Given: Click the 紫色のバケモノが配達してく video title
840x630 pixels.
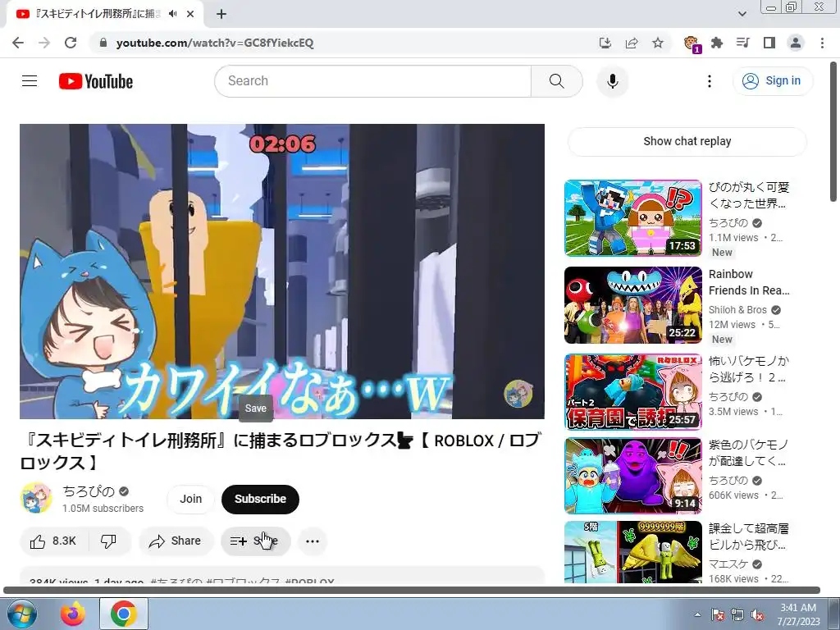Looking at the screenshot, I should coord(748,453).
